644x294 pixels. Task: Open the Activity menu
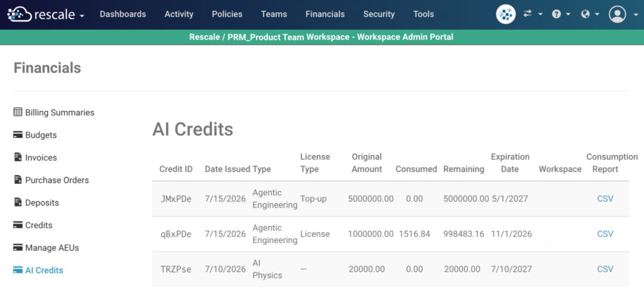click(x=179, y=14)
